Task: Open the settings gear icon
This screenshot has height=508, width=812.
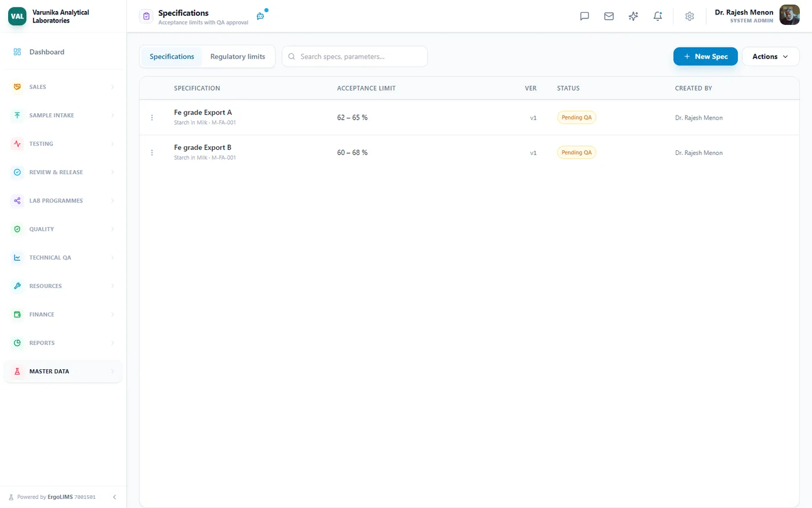Action: tap(690, 16)
